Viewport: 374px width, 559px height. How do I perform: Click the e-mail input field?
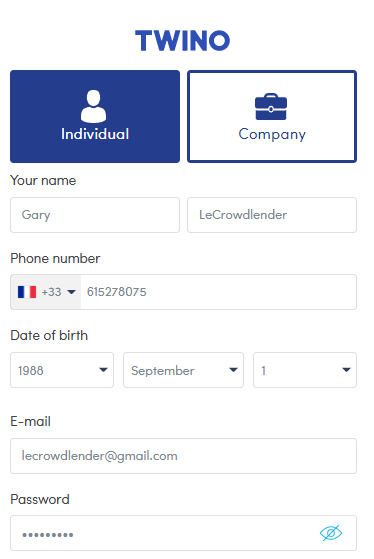(183, 456)
